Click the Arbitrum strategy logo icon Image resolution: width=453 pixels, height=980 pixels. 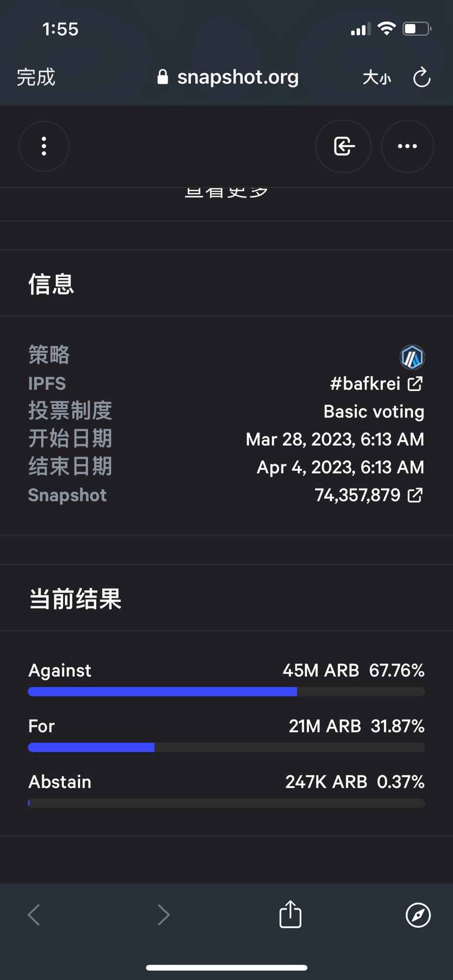click(x=412, y=357)
